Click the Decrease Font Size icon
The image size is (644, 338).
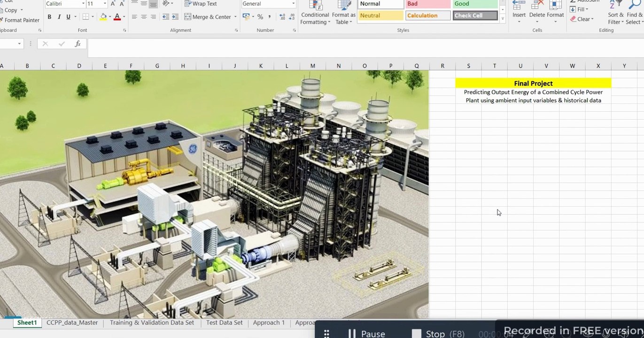pos(122,4)
